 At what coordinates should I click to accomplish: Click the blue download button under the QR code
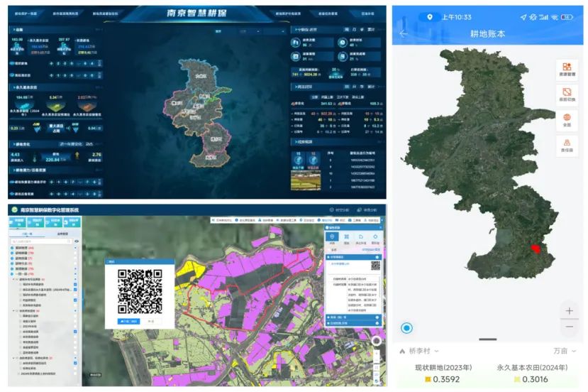point(128,322)
